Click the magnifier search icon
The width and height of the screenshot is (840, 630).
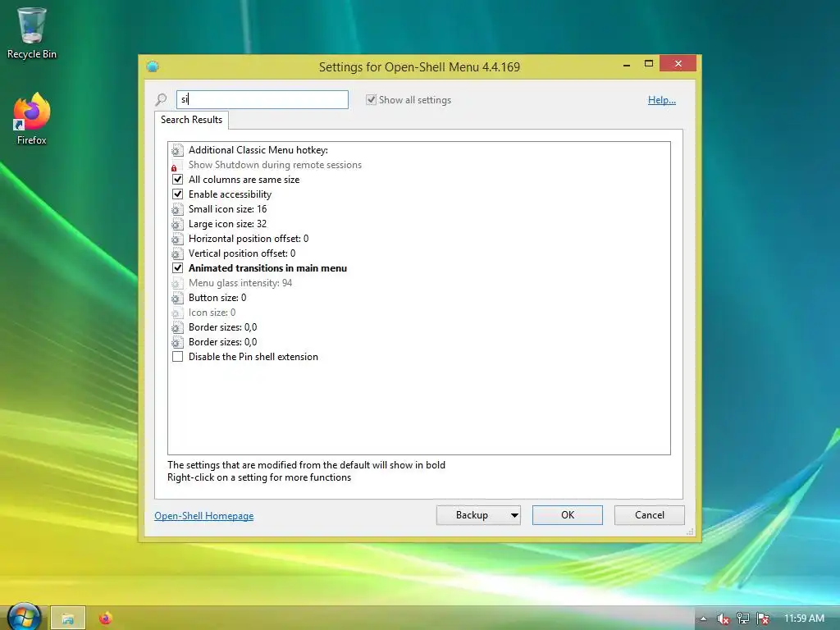[x=161, y=99]
